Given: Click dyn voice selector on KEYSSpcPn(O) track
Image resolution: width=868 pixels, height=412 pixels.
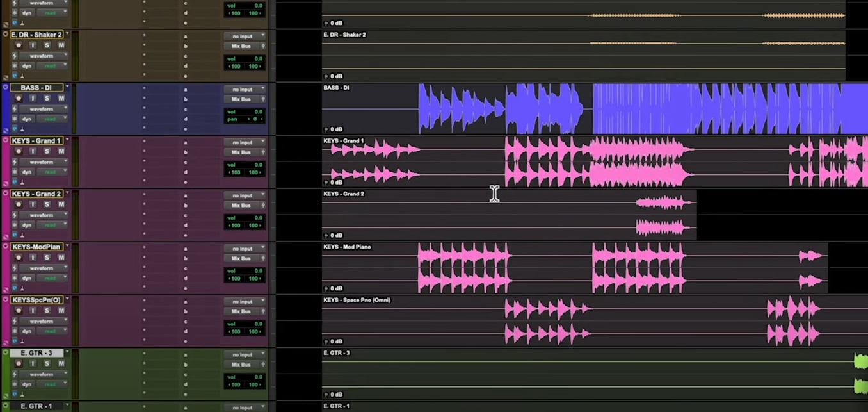Looking at the screenshot, I should pos(28,331).
